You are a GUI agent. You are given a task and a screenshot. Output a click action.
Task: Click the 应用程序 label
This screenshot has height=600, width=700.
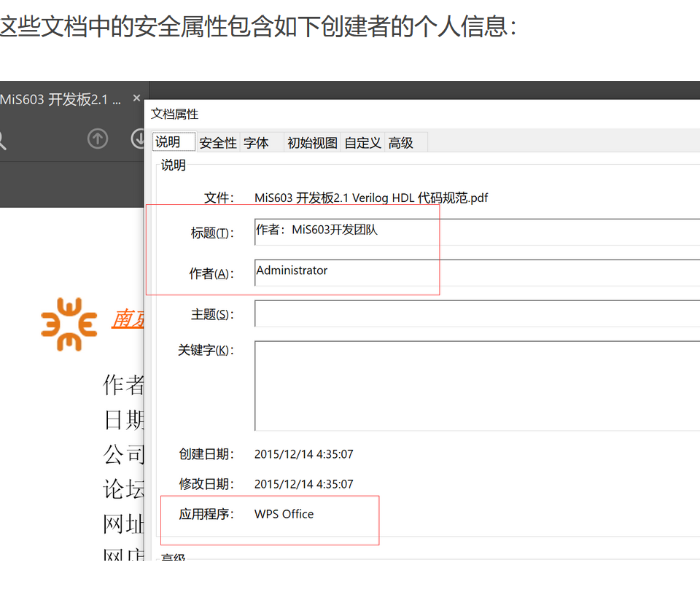coord(206,514)
